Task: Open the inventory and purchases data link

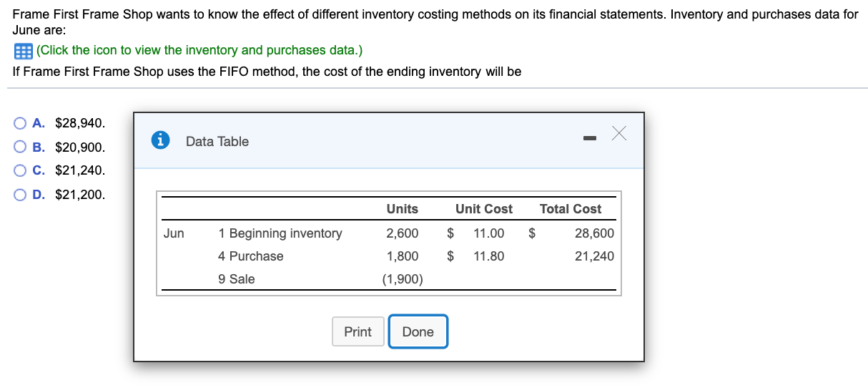Action: pos(199,50)
